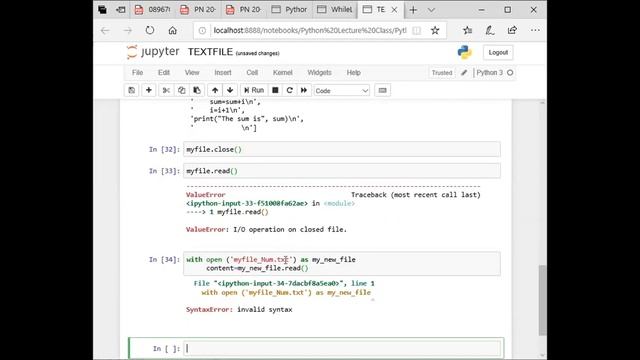Refresh the browser page
The width and height of the screenshot is (640, 360).
tap(150, 31)
